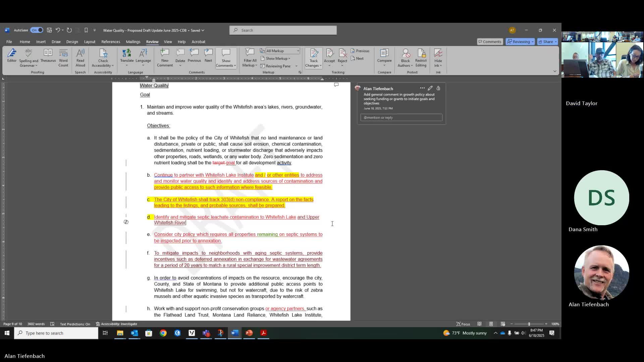Click Next change in Tracking group
Viewport: 644px width, 362px height.
[x=358, y=59]
